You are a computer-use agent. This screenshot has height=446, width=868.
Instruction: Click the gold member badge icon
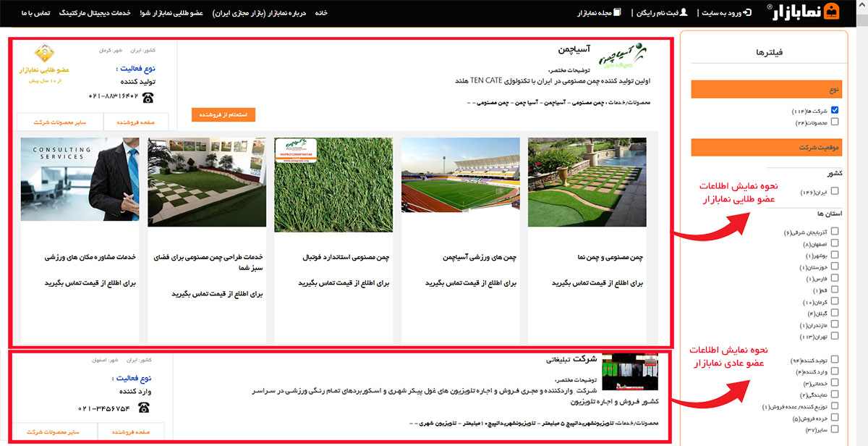pos(43,54)
